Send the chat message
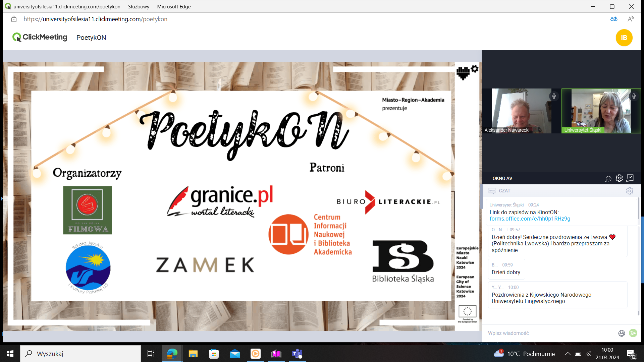Screen dimensions: 644x362 (x=633, y=333)
